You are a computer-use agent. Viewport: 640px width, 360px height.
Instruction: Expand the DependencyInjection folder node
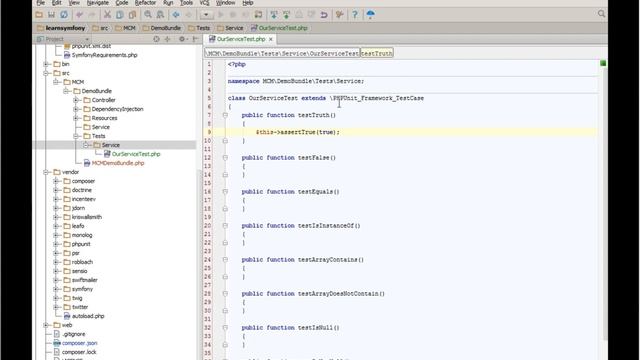coord(76,109)
